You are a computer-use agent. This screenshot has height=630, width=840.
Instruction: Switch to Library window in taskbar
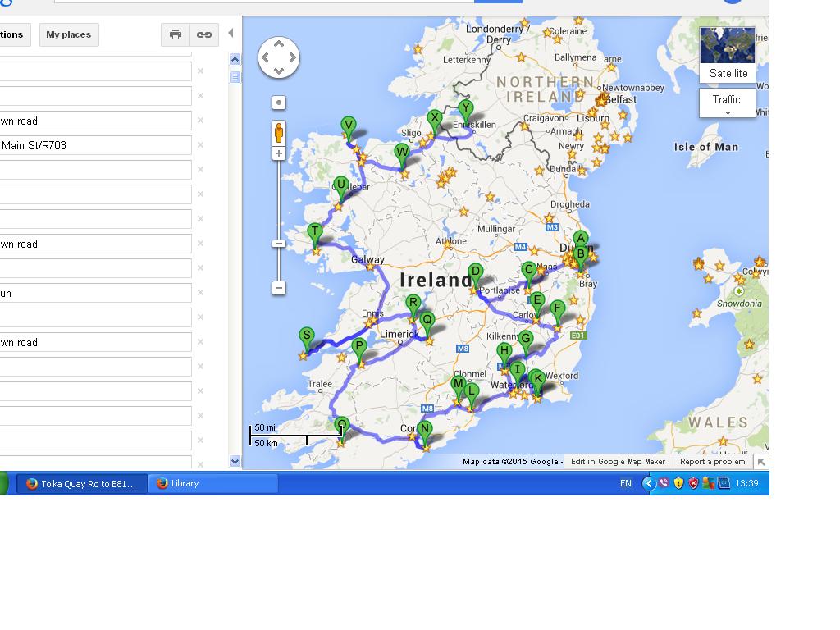213,483
